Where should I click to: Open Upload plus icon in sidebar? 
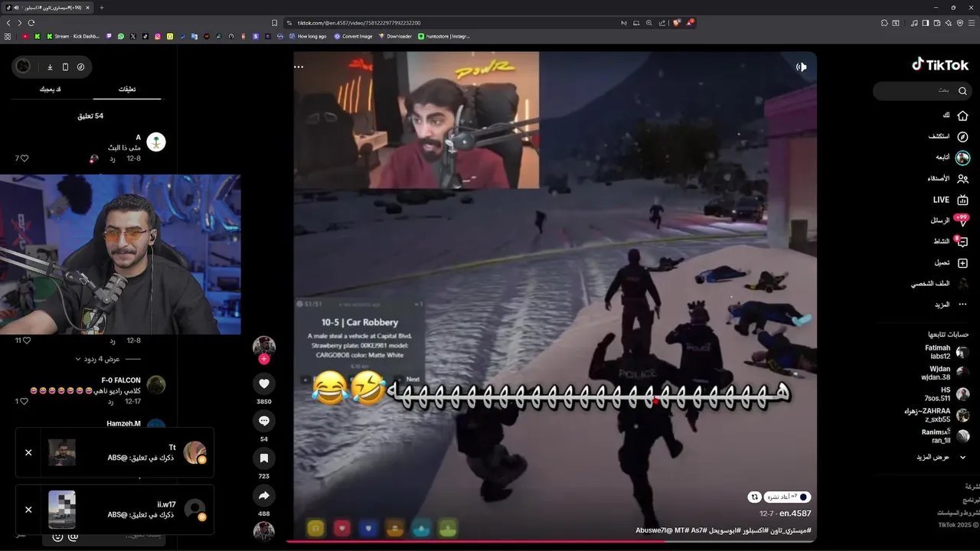pos(963,262)
